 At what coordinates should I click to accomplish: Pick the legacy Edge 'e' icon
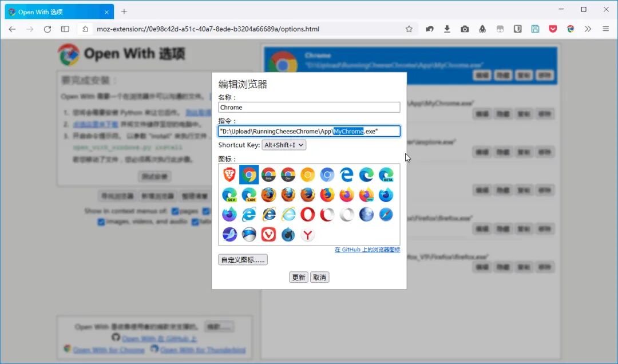pos(347,175)
